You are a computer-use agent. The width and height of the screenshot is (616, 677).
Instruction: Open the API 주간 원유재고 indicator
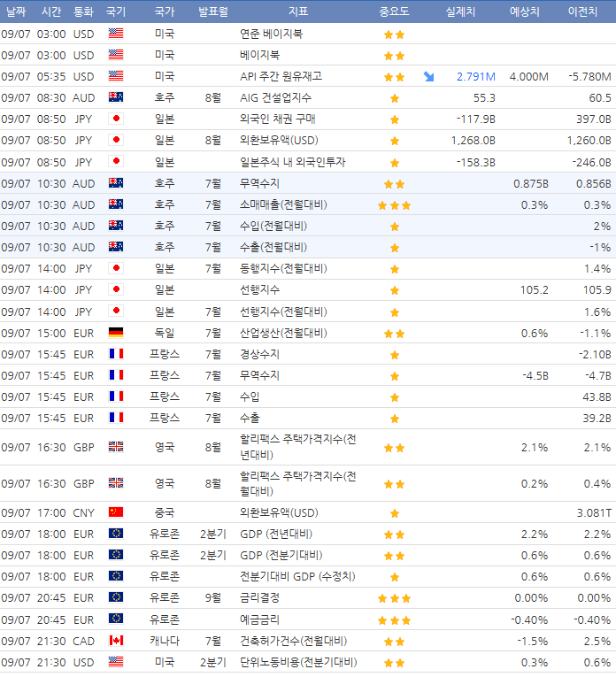[281, 76]
